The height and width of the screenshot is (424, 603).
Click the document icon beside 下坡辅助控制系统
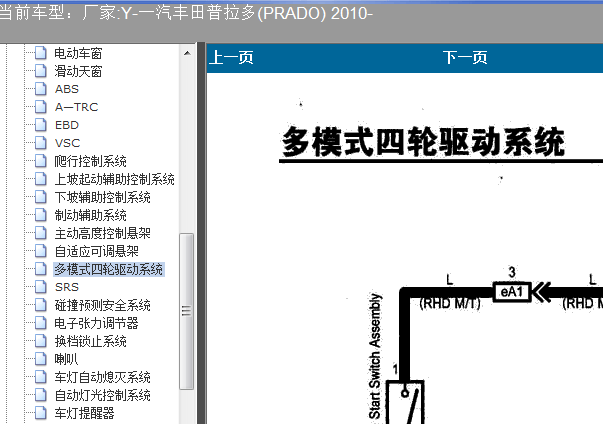click(41, 197)
